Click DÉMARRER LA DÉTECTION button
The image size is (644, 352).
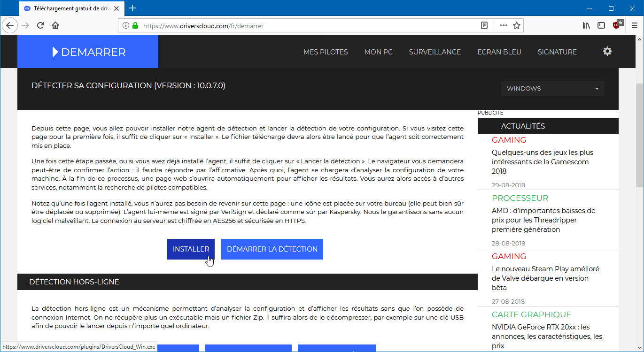pos(272,249)
